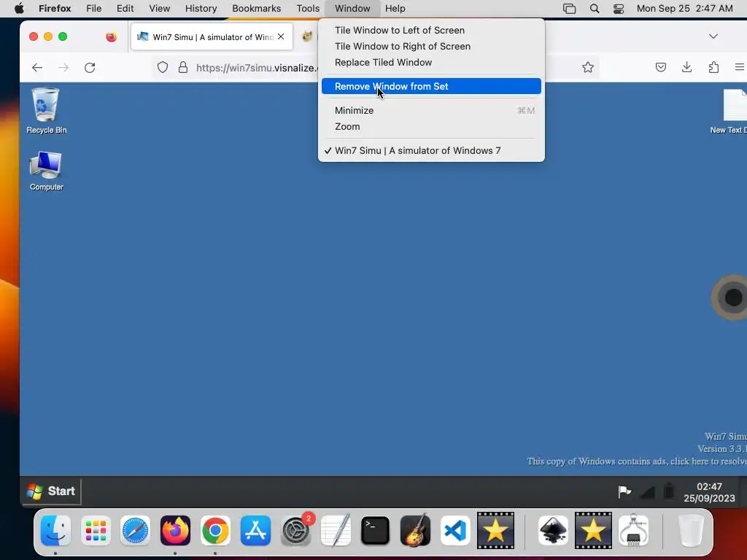Select checked Win7 Simu window entry
The image size is (747, 560).
click(431, 150)
